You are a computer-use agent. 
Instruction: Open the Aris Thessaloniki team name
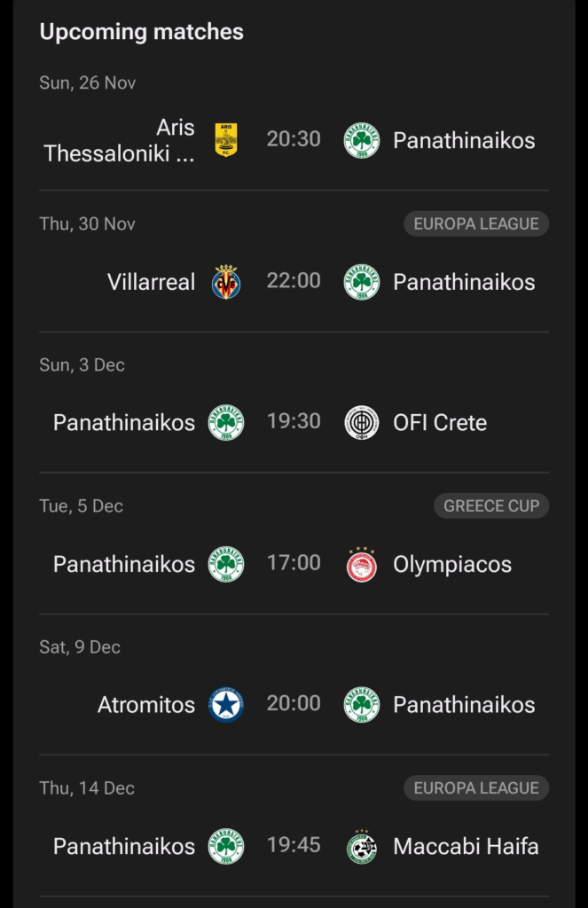coord(120,140)
